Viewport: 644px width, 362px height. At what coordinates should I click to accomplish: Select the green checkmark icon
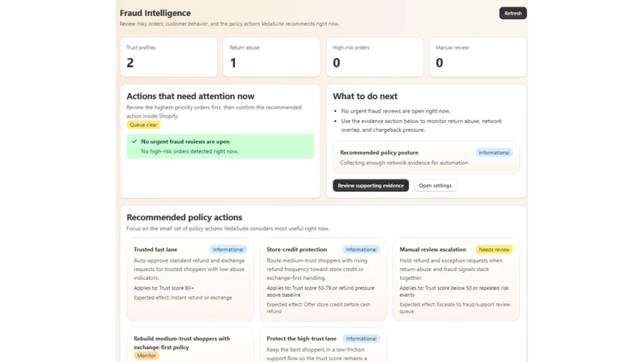coord(134,142)
